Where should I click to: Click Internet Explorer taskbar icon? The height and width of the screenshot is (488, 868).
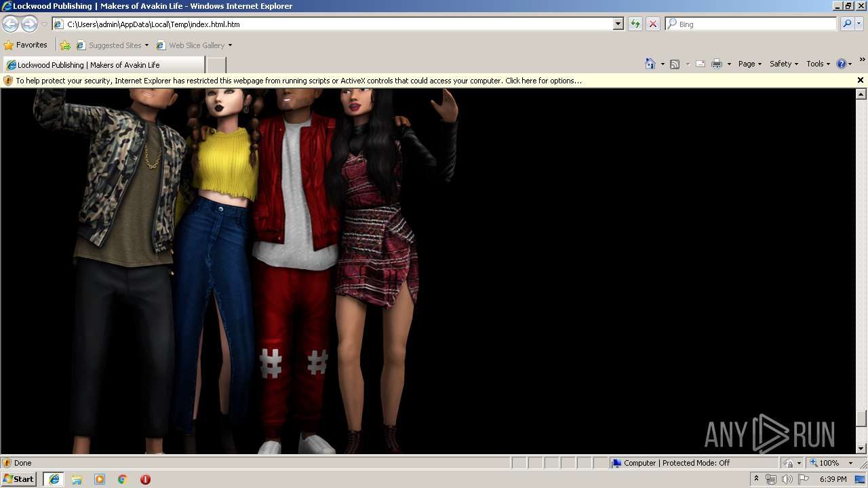pyautogui.click(x=54, y=479)
